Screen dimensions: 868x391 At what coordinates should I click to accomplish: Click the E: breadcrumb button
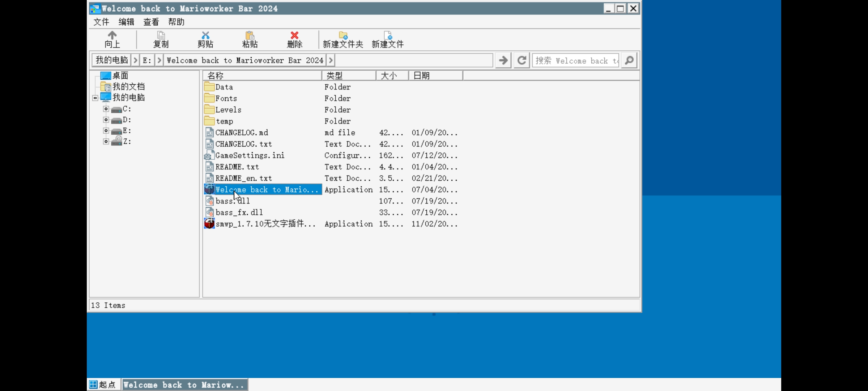(147, 60)
